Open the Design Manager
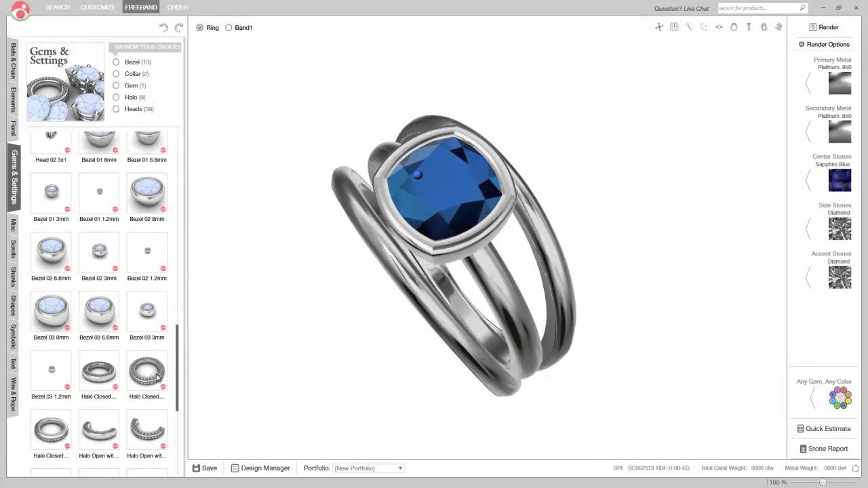868x488 pixels. (260, 468)
